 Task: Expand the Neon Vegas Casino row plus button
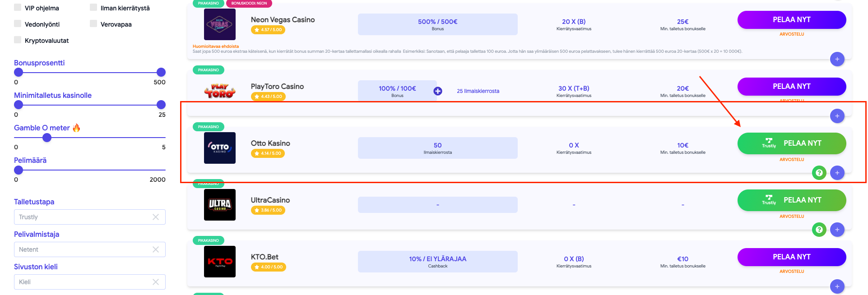[837, 59]
